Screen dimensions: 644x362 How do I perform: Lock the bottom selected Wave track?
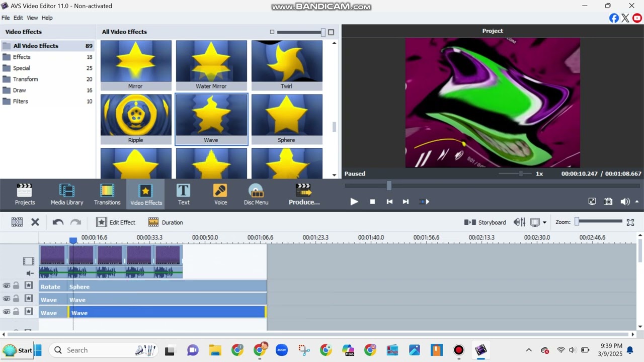(16, 312)
